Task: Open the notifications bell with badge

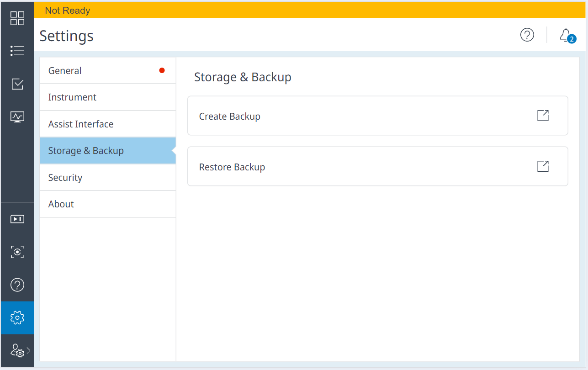Action: click(566, 35)
